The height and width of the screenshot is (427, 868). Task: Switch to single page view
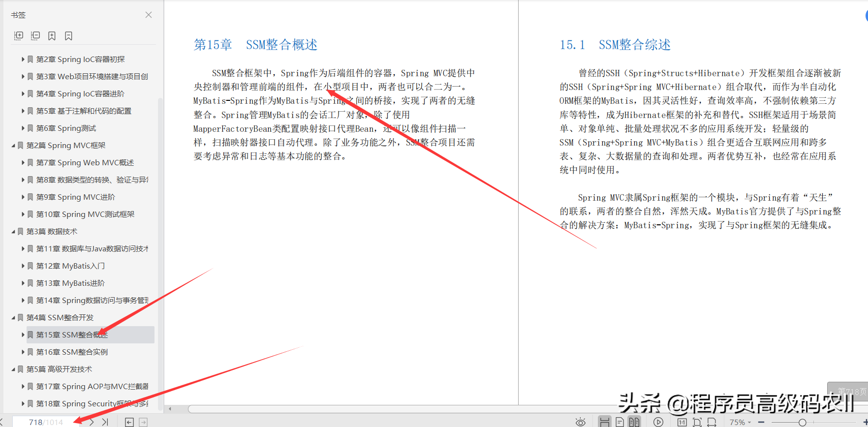point(620,422)
